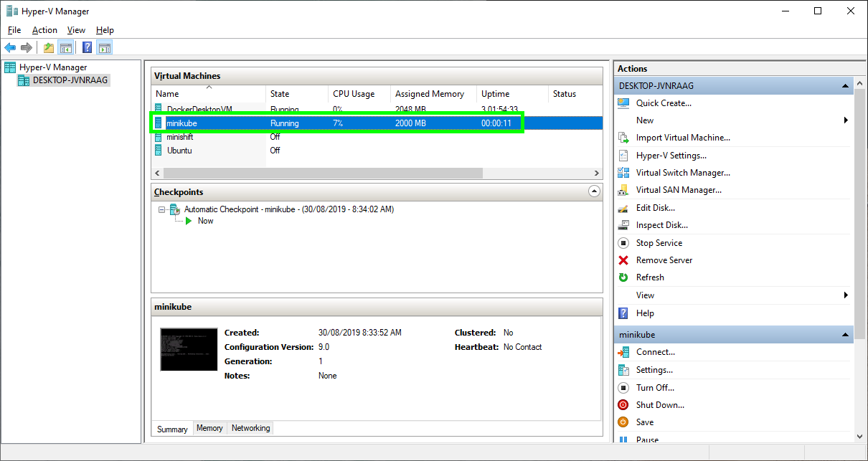Click the blue Help toolbar icon
The width and height of the screenshot is (868, 461).
(x=87, y=48)
